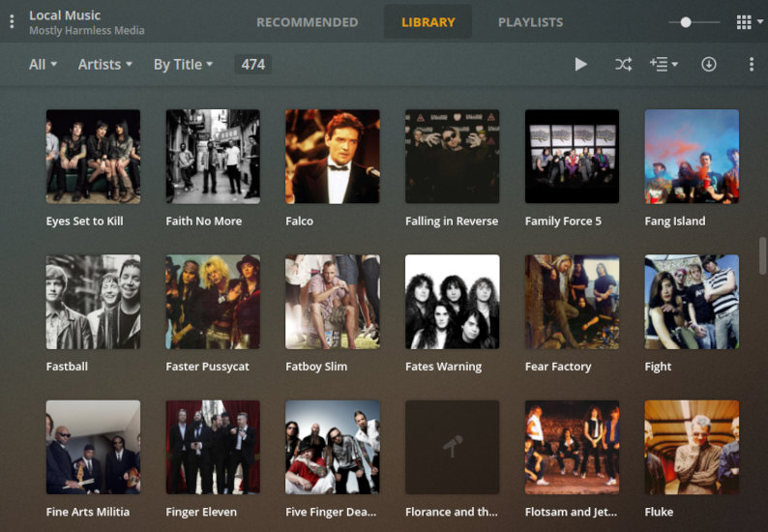Open the By Title sort dropdown
This screenshot has width=768, height=532.
click(183, 65)
